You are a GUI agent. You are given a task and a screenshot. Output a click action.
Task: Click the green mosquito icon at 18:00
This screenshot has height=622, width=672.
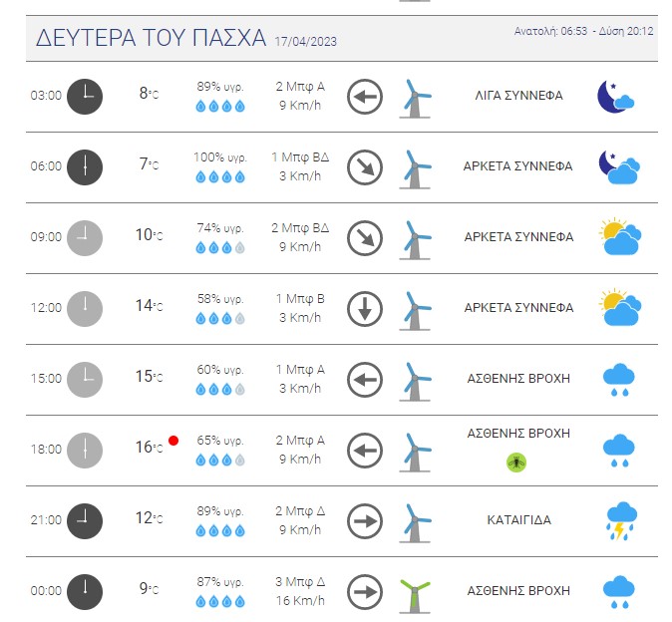click(516, 463)
